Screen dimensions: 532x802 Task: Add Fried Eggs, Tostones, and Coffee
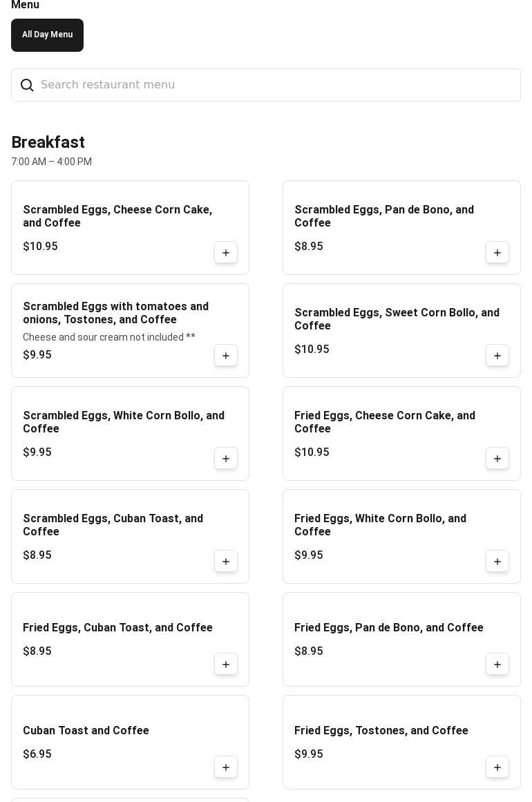coord(497,767)
